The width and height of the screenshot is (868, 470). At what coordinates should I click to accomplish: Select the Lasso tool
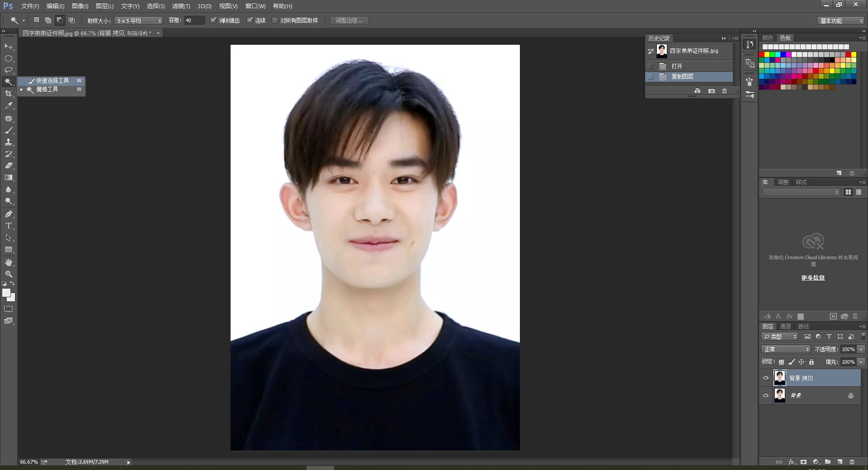pyautogui.click(x=9, y=70)
